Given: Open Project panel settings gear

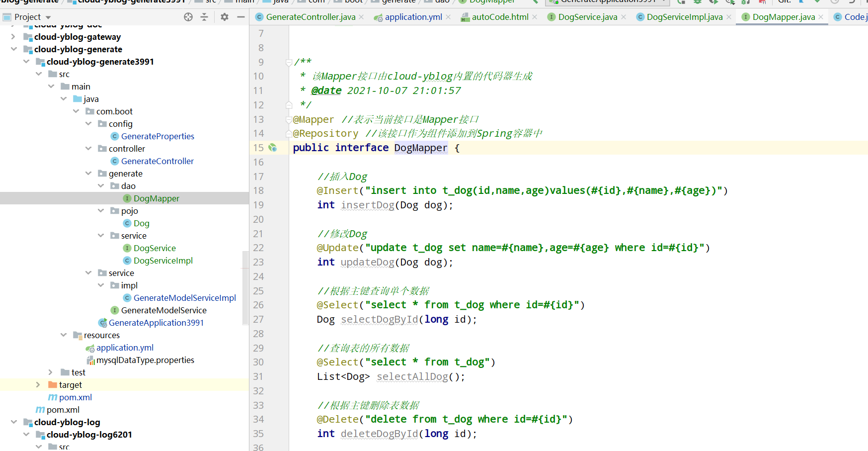Looking at the screenshot, I should point(225,17).
